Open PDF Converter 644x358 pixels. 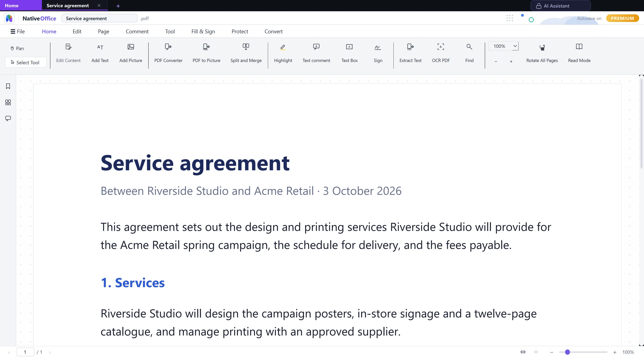(x=168, y=53)
